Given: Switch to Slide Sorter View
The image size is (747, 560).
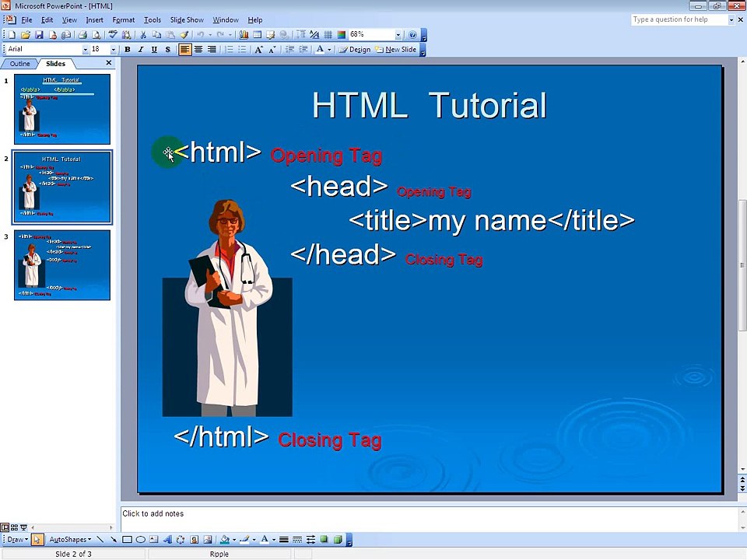Looking at the screenshot, I should [14, 527].
